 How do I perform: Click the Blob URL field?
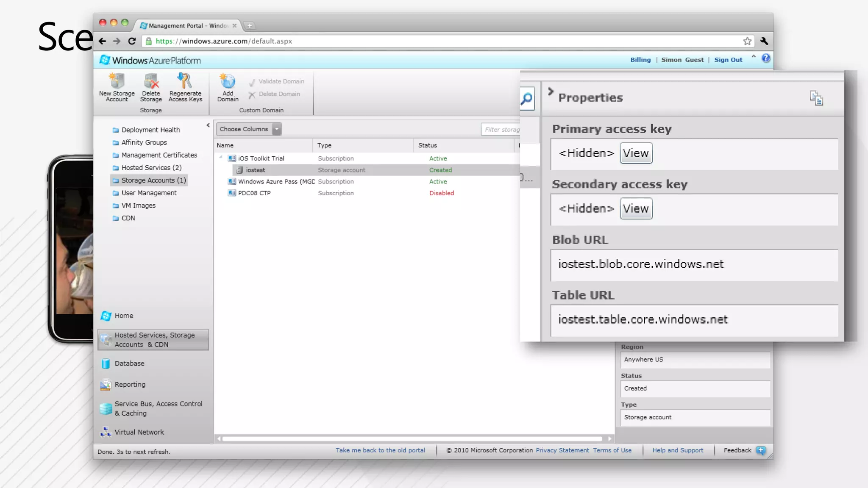coord(694,265)
